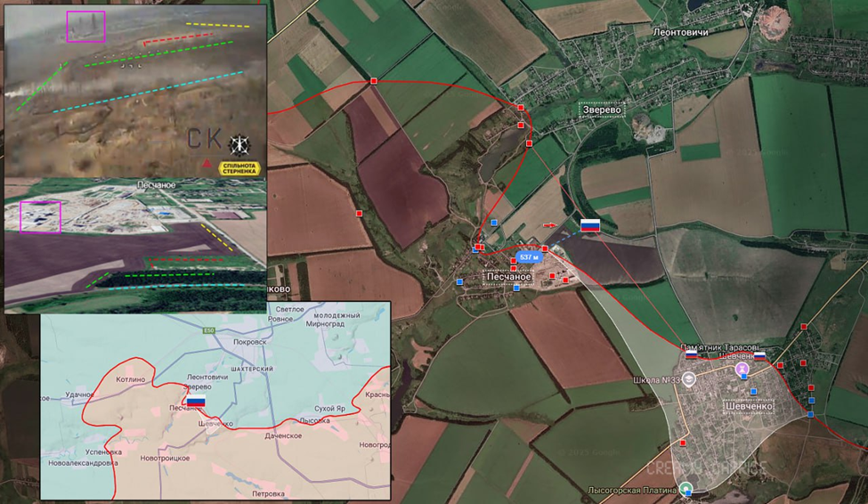868x504 pixels.
Task: Select the Russian flag in the inset overview map
Action: coord(196,402)
